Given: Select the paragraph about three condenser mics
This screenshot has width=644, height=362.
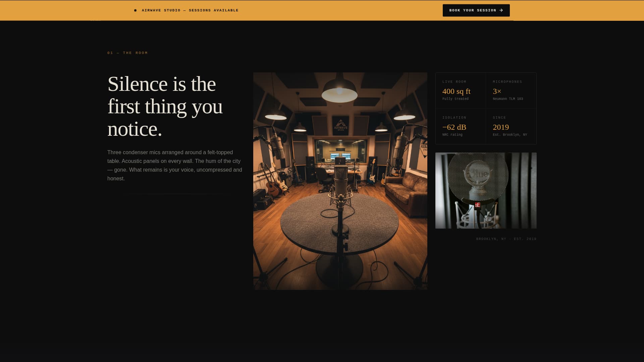Looking at the screenshot, I should tap(174, 165).
